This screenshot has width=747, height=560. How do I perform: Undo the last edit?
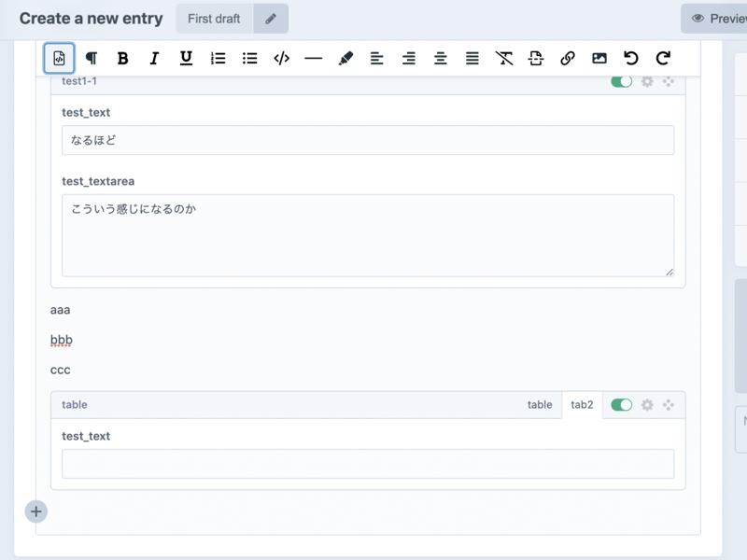click(x=631, y=58)
